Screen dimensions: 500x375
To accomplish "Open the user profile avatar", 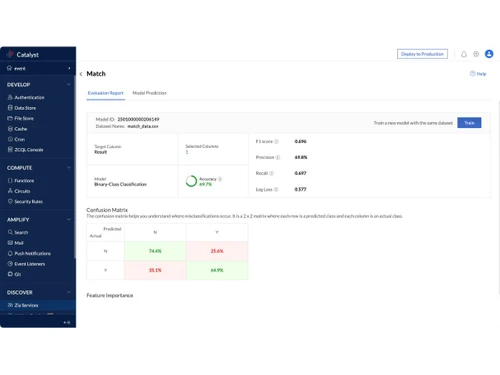I will (489, 54).
